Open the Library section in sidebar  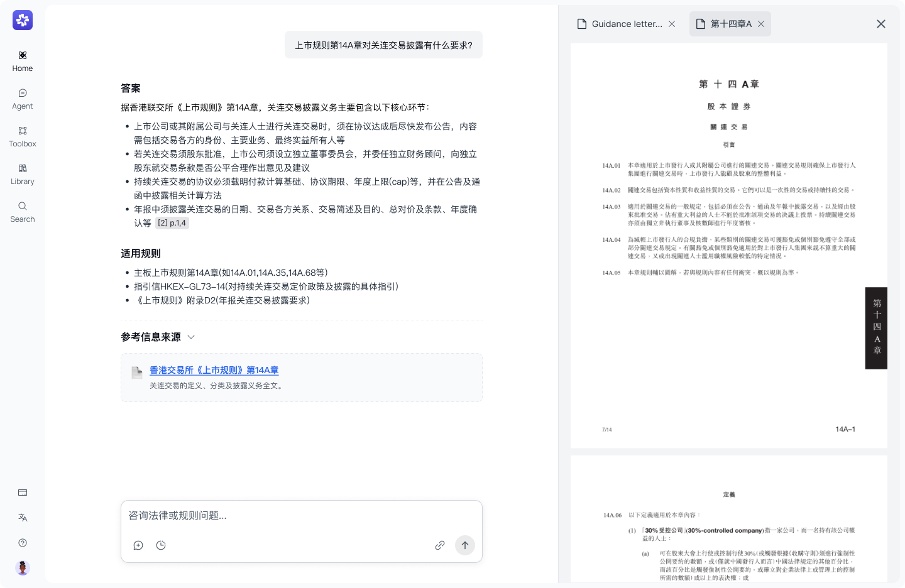pyautogui.click(x=23, y=175)
